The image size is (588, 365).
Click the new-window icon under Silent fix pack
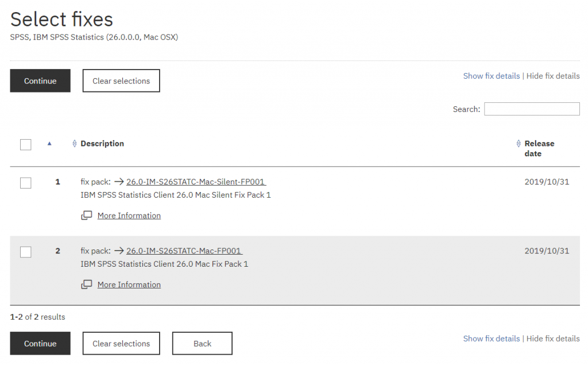[x=87, y=216]
